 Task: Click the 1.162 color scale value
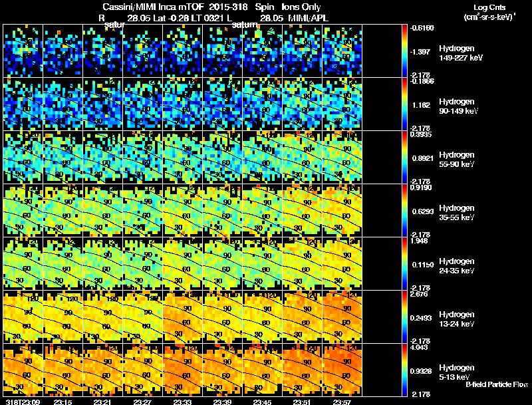point(421,105)
